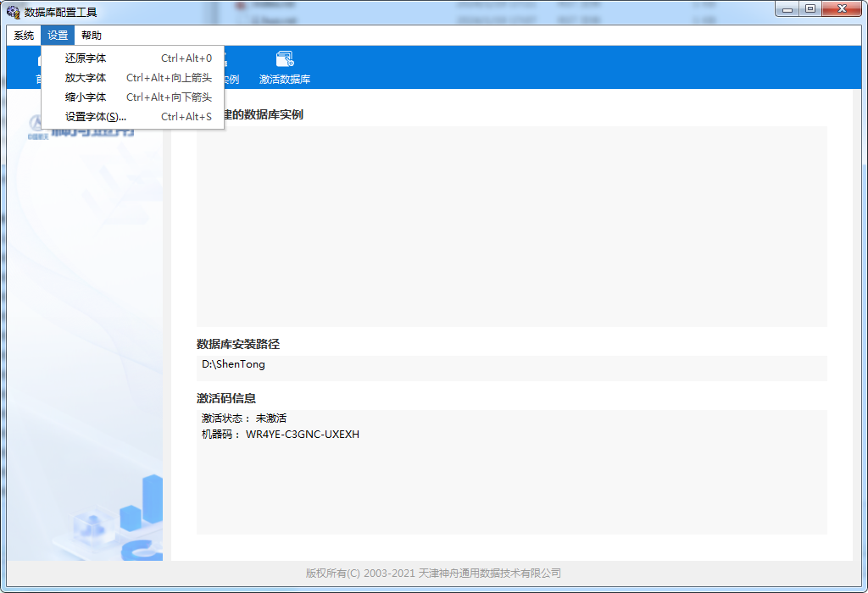Click the copyright footer text

[x=433, y=574]
